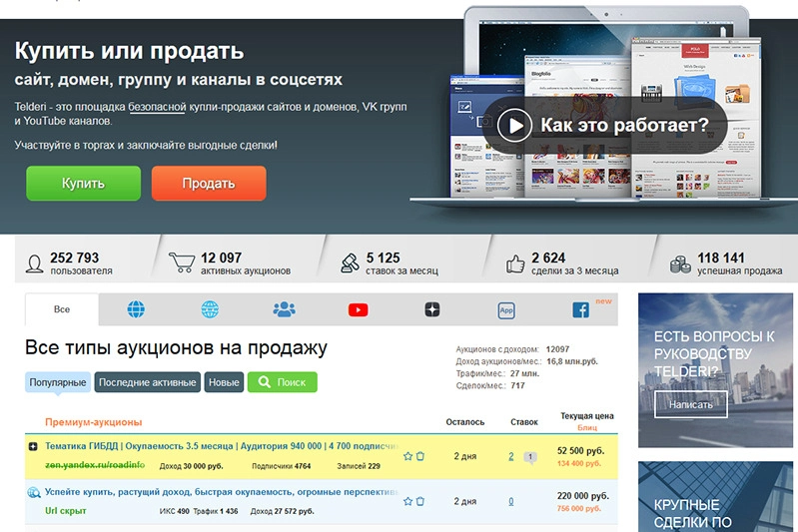Open the people groups tab icon

pos(284,309)
